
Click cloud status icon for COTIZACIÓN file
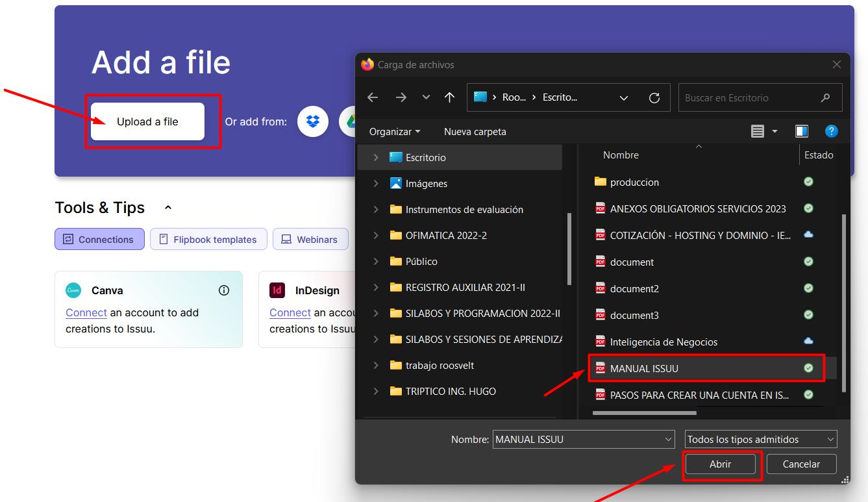pos(808,234)
